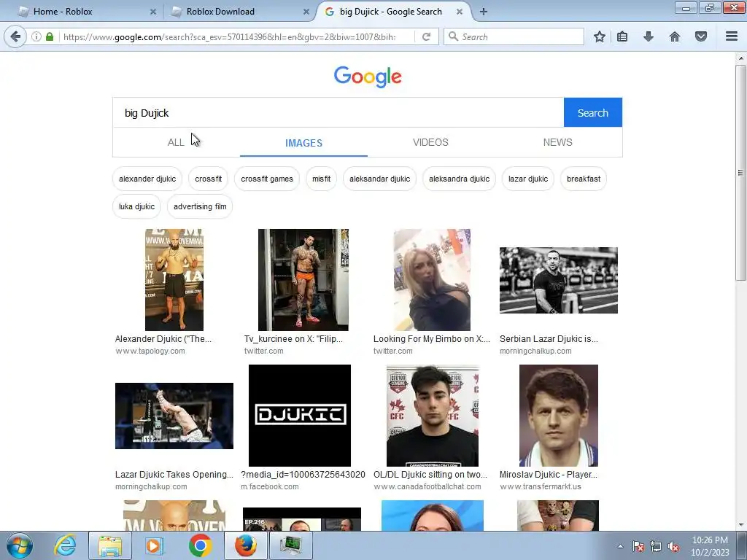The image size is (747, 560).
Task: Click the network tray icon
Action: point(656,547)
